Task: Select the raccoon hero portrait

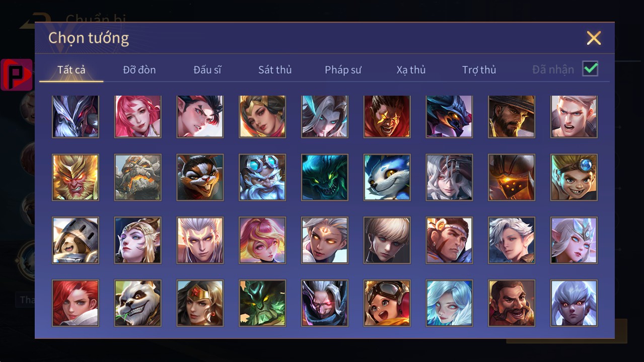Action: pyautogui.click(x=200, y=178)
